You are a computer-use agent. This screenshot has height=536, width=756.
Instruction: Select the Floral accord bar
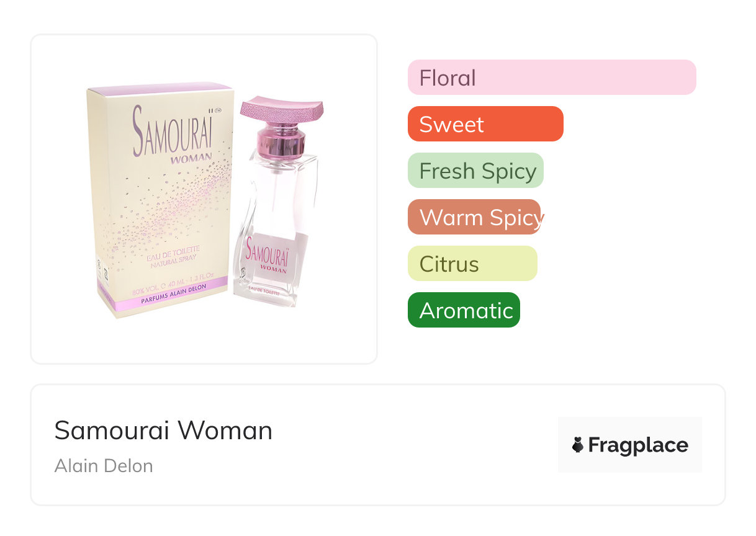coord(551,78)
